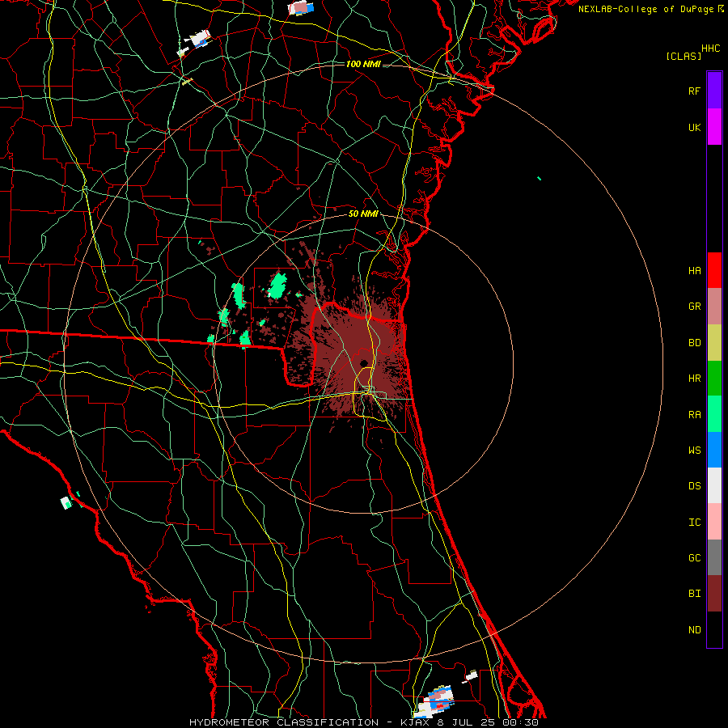
Task: Click the HR legend label
Action: point(695,379)
